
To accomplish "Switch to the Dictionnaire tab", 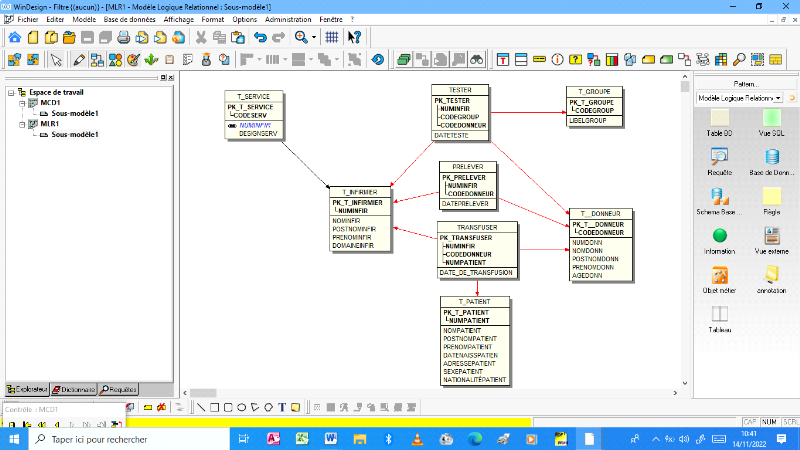I will (74, 389).
